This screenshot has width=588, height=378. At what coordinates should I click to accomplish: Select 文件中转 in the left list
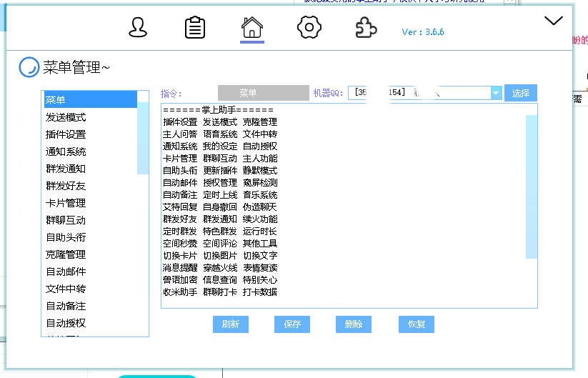[90, 289]
